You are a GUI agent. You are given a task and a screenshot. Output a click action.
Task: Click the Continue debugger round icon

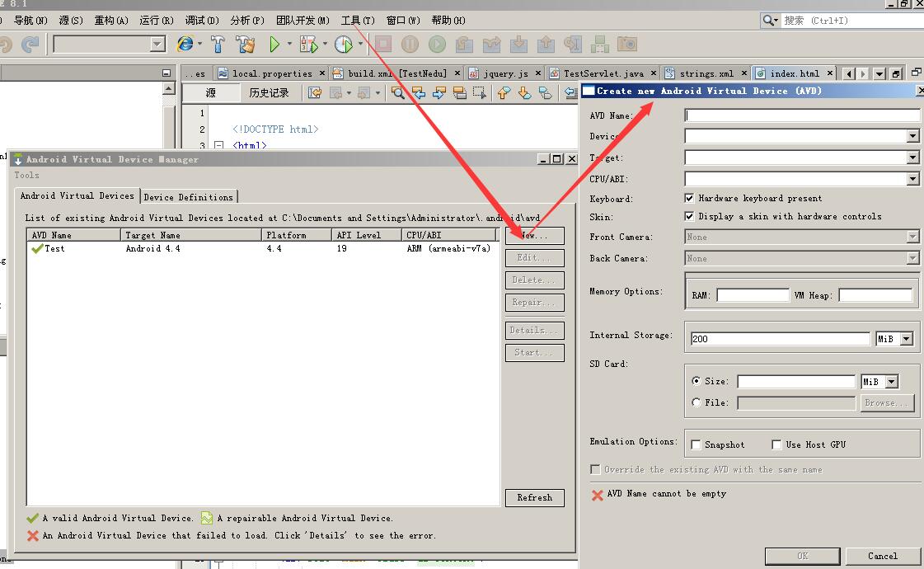(x=437, y=45)
